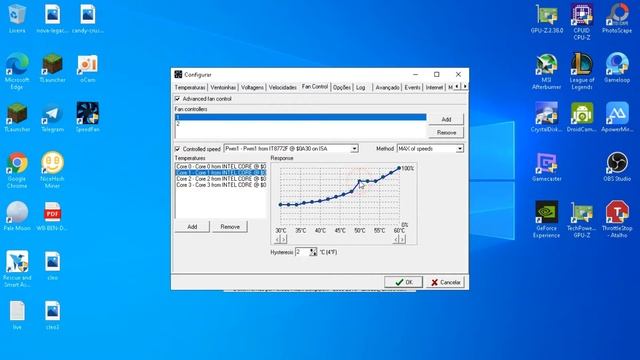
Task: Increase maximum temperature with right arrow below 60°C
Action: (x=402, y=239)
